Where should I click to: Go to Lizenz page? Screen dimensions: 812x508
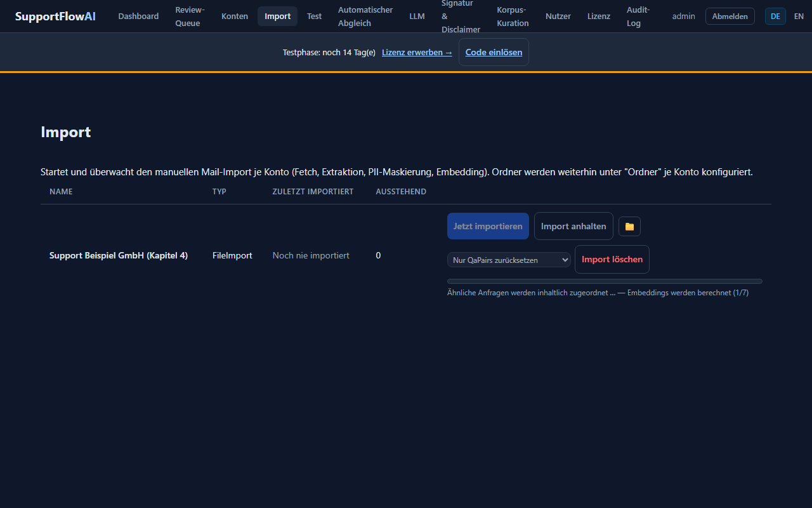coord(599,16)
